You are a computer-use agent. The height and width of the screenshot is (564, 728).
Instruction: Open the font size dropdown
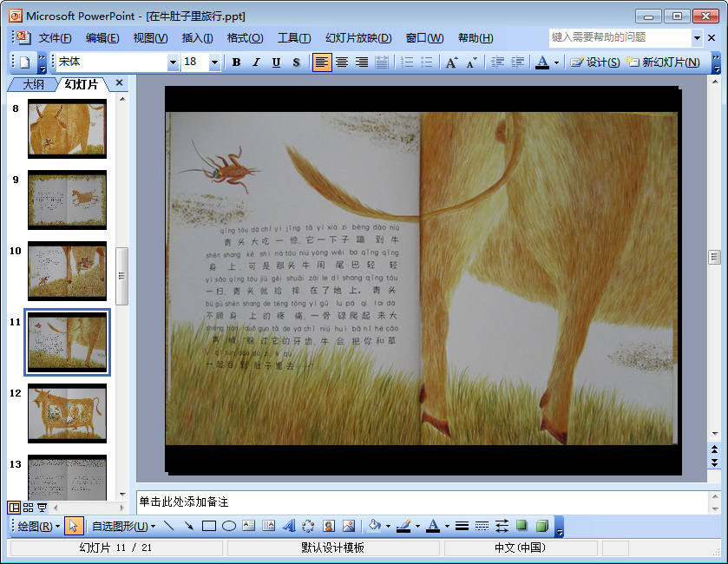(x=214, y=62)
